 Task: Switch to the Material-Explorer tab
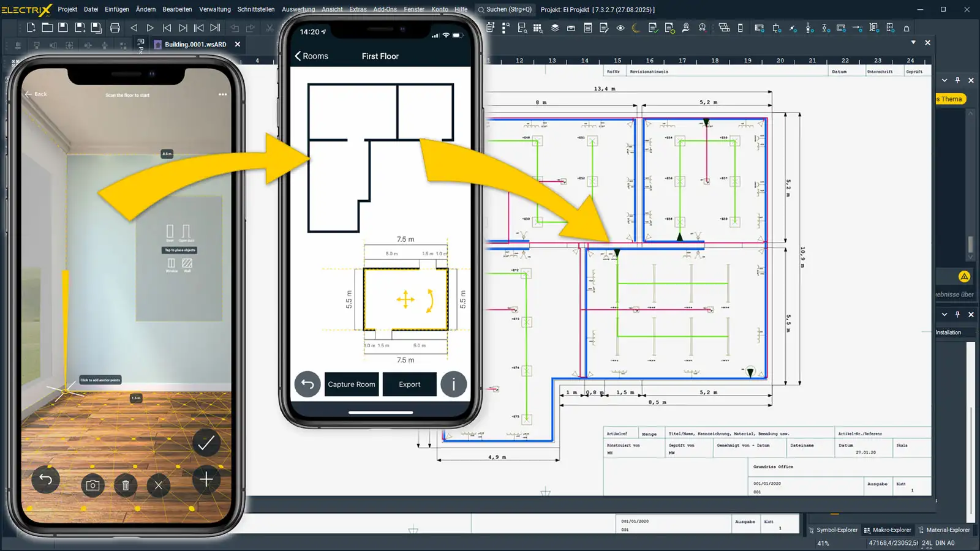pos(944,530)
